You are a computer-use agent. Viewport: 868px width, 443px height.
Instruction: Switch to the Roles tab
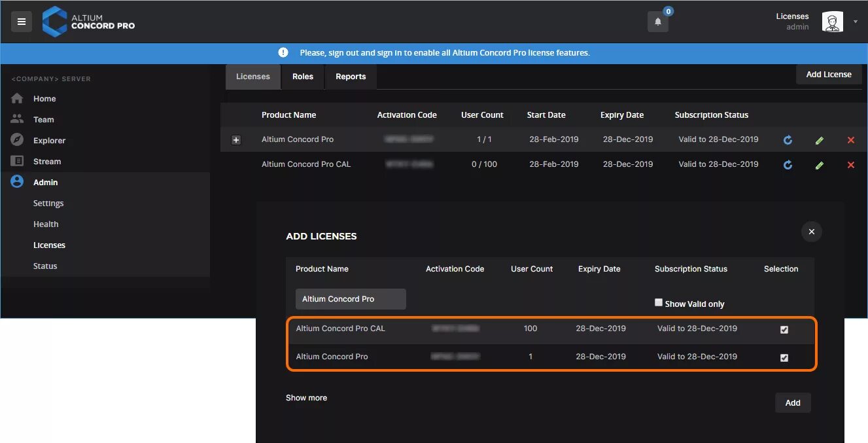(x=303, y=77)
